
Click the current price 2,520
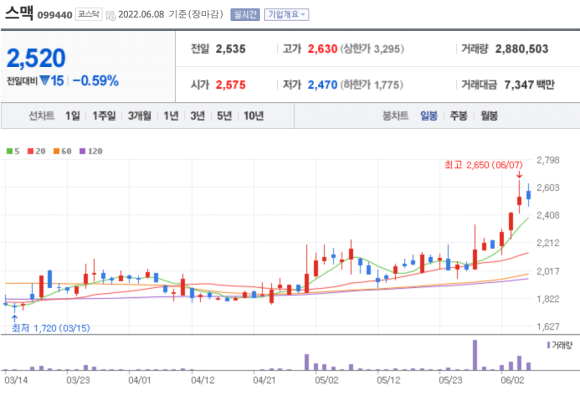pos(36,58)
